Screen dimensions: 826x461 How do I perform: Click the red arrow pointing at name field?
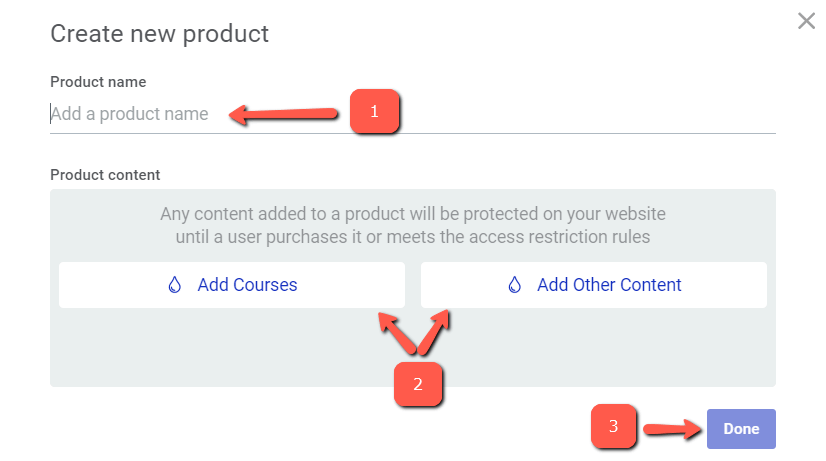pyautogui.click(x=284, y=114)
